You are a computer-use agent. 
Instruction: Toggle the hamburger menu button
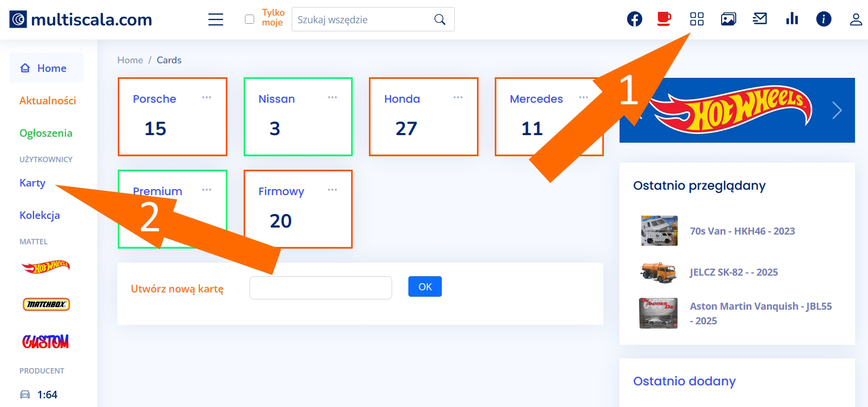pyautogui.click(x=216, y=19)
